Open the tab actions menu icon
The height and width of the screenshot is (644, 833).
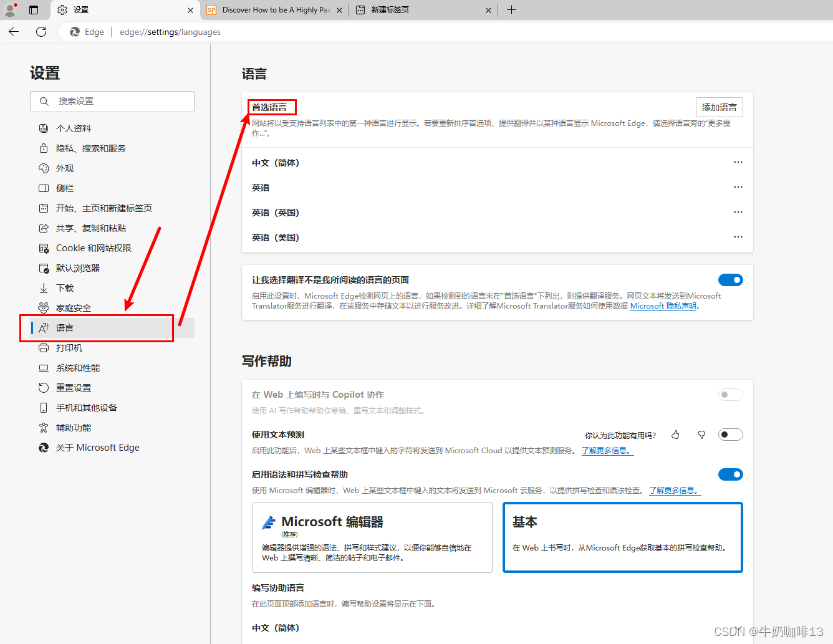[34, 10]
